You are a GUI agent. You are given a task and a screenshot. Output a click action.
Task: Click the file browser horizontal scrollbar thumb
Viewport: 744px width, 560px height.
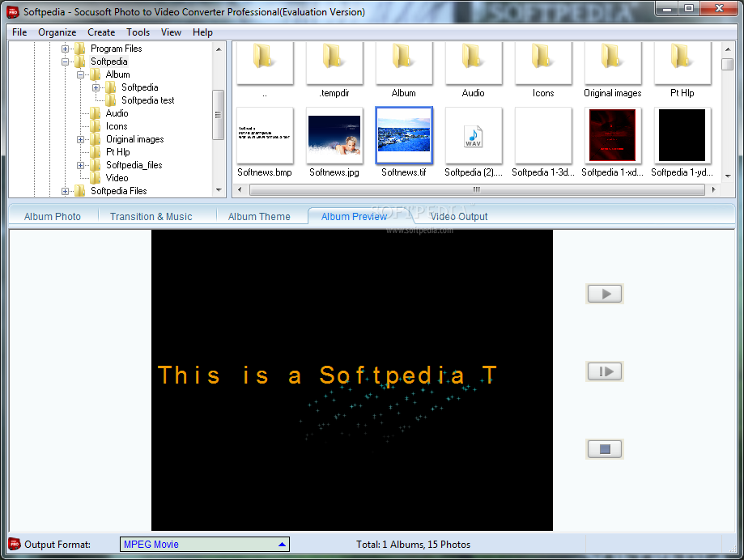[477, 189]
